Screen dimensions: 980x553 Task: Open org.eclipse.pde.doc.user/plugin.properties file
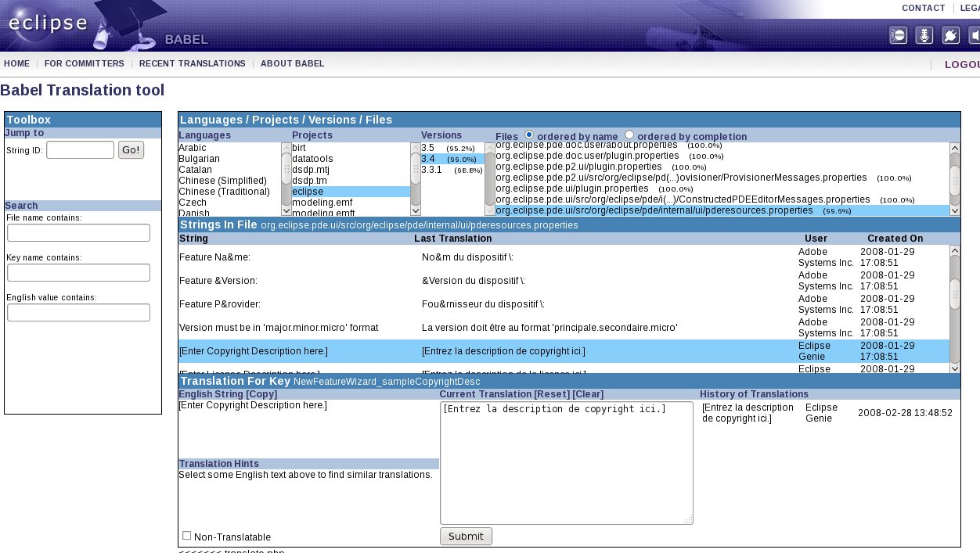(x=722, y=156)
